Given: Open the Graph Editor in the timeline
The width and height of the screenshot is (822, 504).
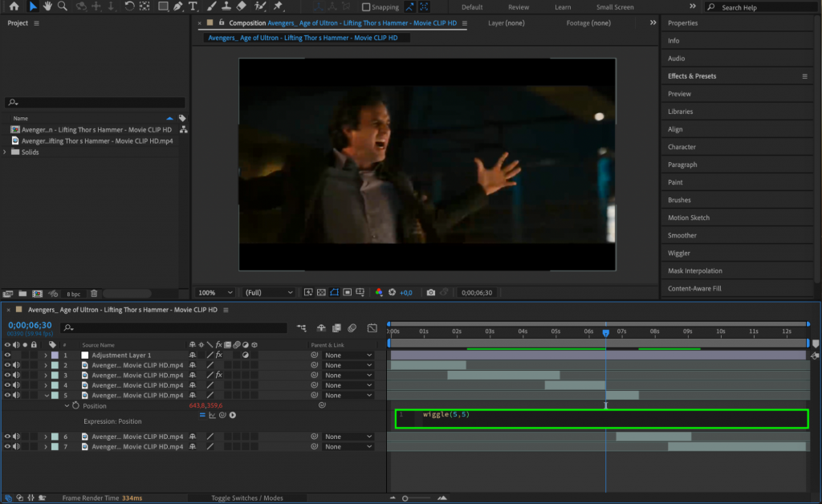Looking at the screenshot, I should 372,327.
